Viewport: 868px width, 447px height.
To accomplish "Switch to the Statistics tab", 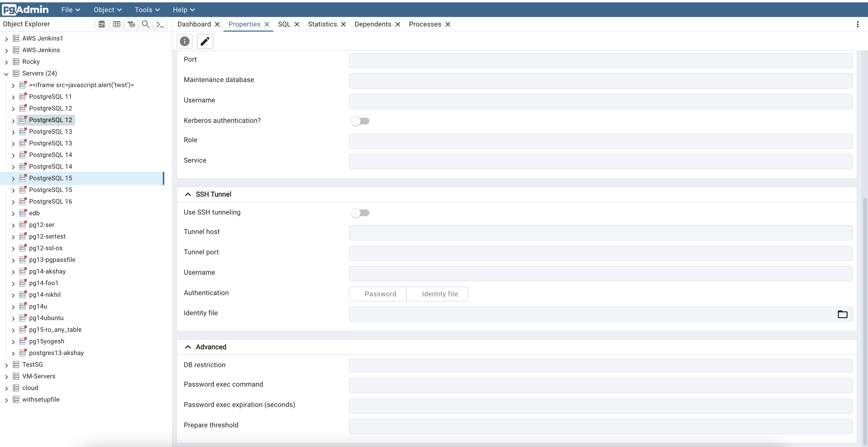I will pyautogui.click(x=322, y=24).
